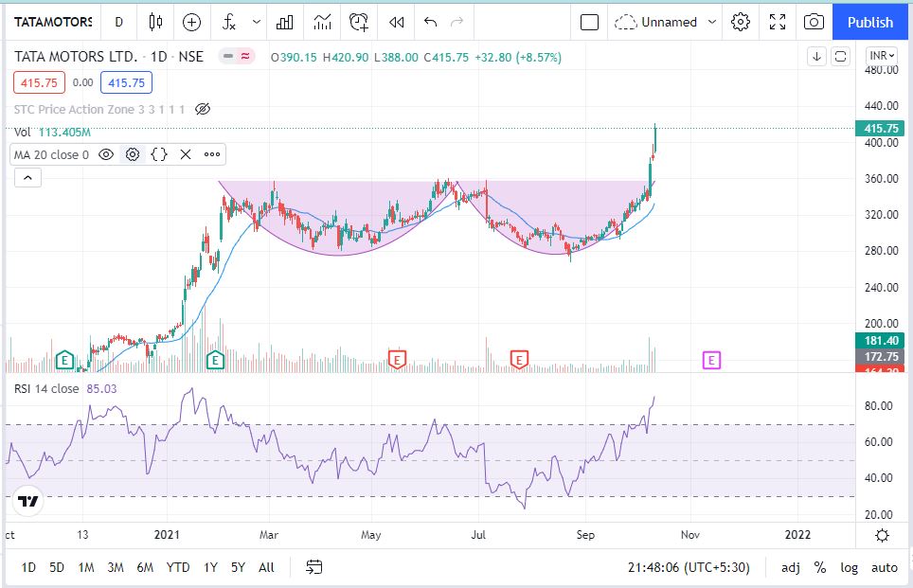Click the Unnamed layout name
Viewport: 913px width, 588px height.
pyautogui.click(x=669, y=22)
